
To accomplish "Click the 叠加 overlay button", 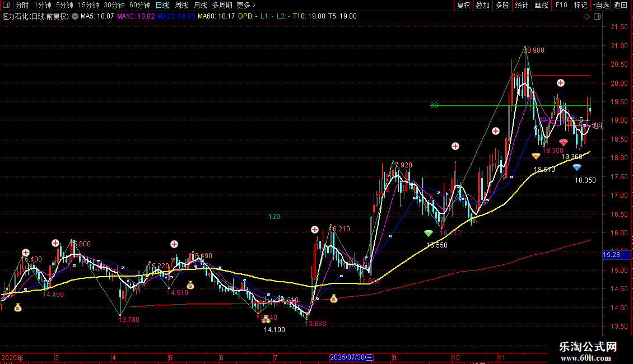I will pos(482,5).
